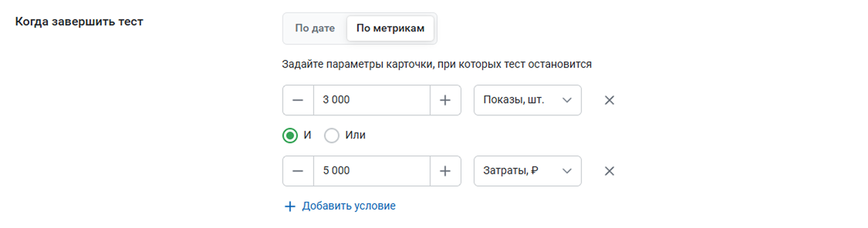Click the 'Или' option label text
Image resolution: width=868 pixels, height=228 pixels.
pos(355,135)
